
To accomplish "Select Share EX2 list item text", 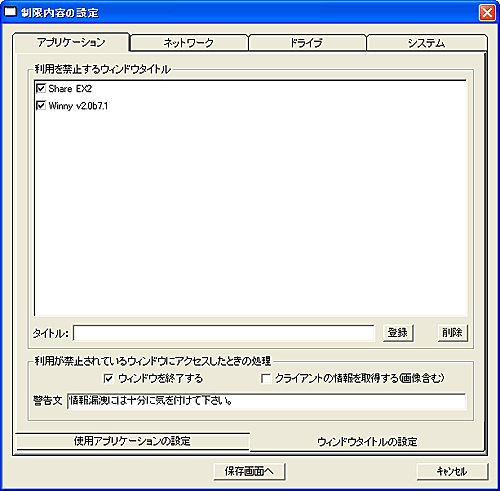I will click(x=70, y=89).
